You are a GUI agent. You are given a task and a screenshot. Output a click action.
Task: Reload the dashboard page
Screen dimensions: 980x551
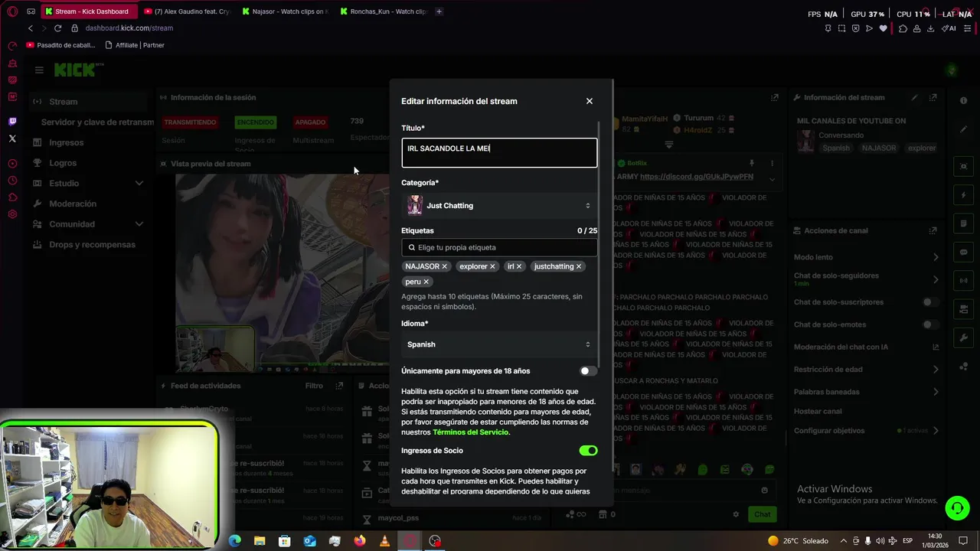pyautogui.click(x=57, y=28)
